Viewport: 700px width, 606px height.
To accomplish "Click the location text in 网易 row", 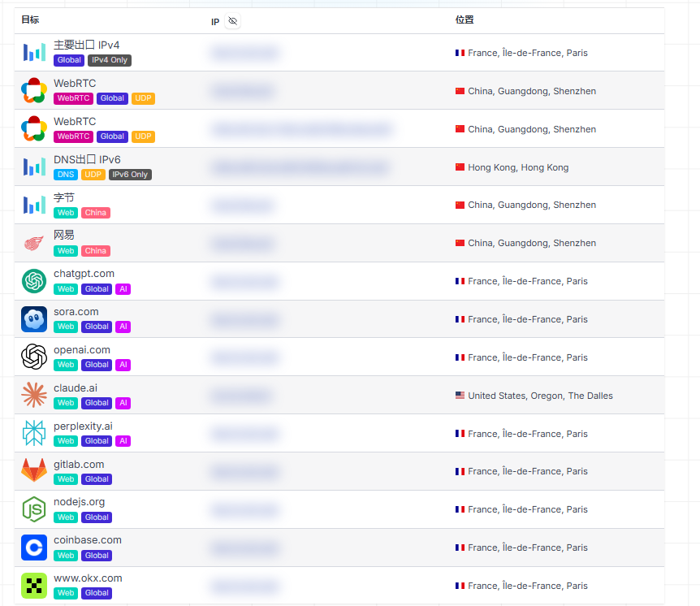I will click(532, 243).
